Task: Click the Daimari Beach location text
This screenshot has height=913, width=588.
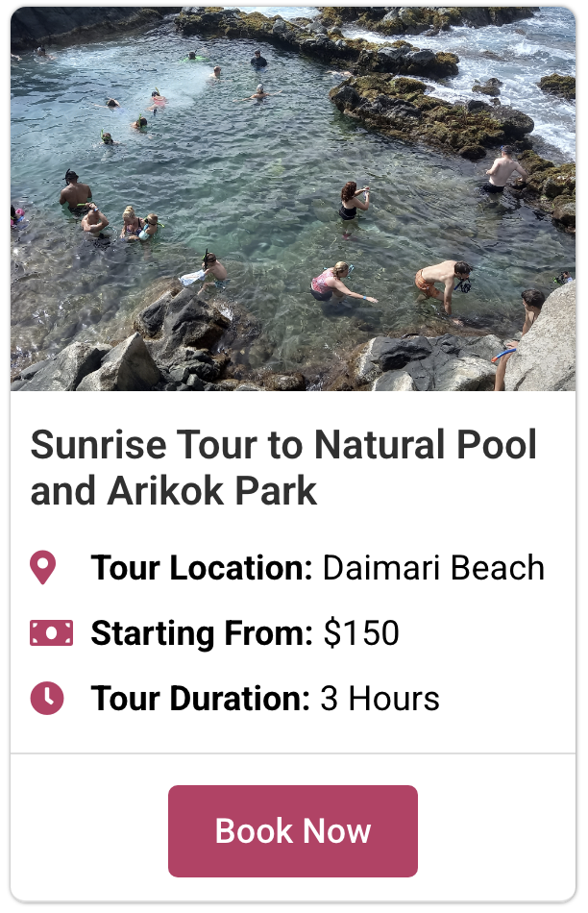Action: coord(433,568)
